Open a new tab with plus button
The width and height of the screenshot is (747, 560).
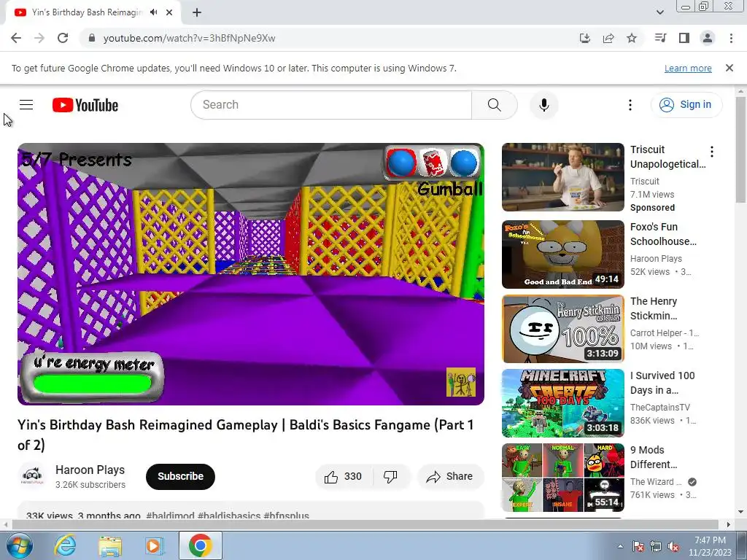(197, 12)
